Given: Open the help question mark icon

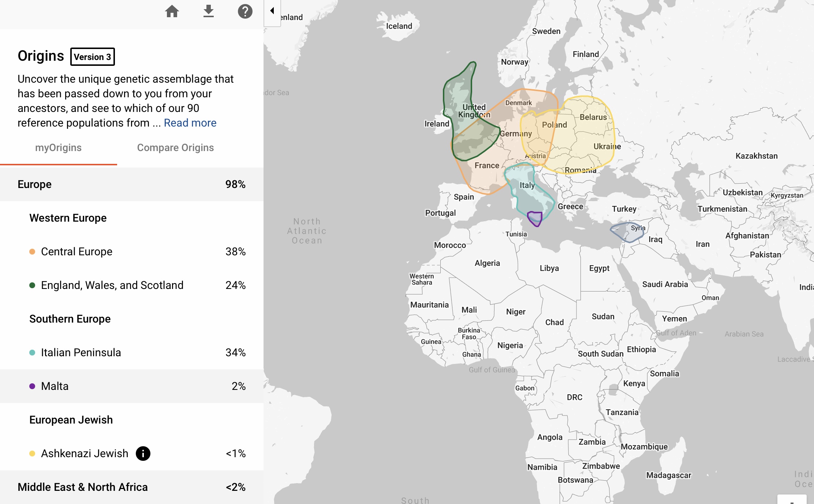Looking at the screenshot, I should coord(245,12).
